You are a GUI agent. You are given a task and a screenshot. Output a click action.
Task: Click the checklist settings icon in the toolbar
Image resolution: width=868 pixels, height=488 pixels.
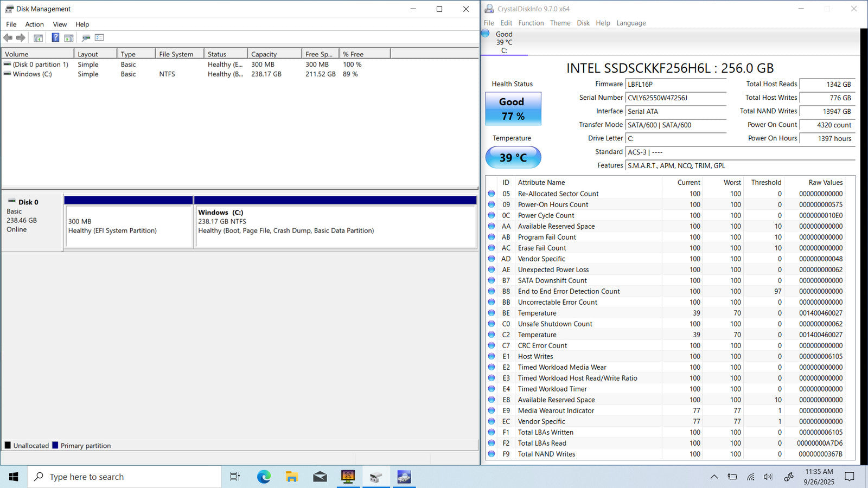point(99,38)
